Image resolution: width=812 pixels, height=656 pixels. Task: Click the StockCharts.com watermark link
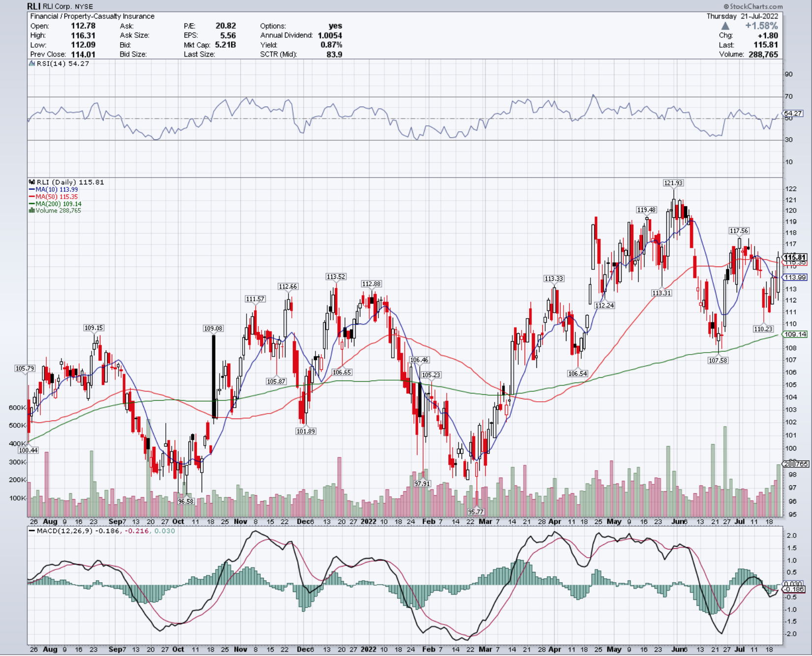753,6
